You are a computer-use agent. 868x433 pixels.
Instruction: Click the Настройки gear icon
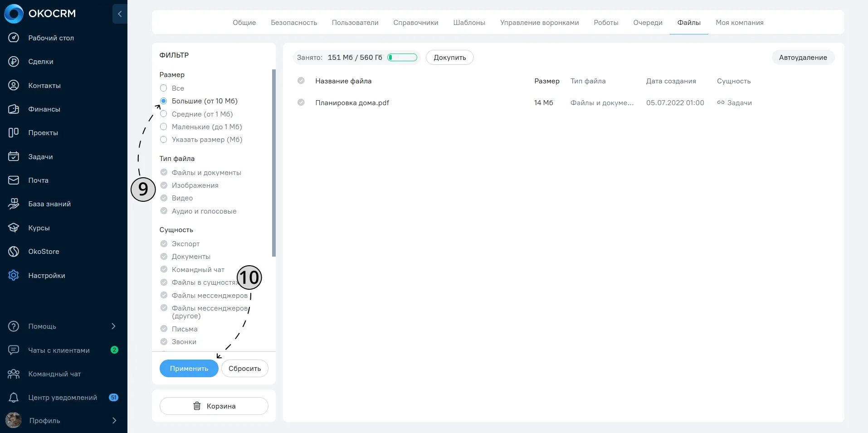coord(14,275)
